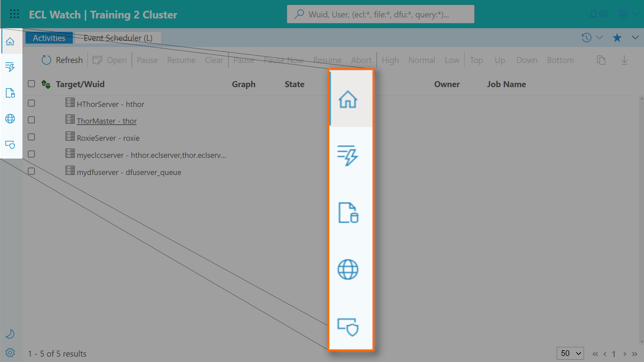Open the ECL workunits lightning icon
The height and width of the screenshot is (362, 644).
click(x=10, y=67)
